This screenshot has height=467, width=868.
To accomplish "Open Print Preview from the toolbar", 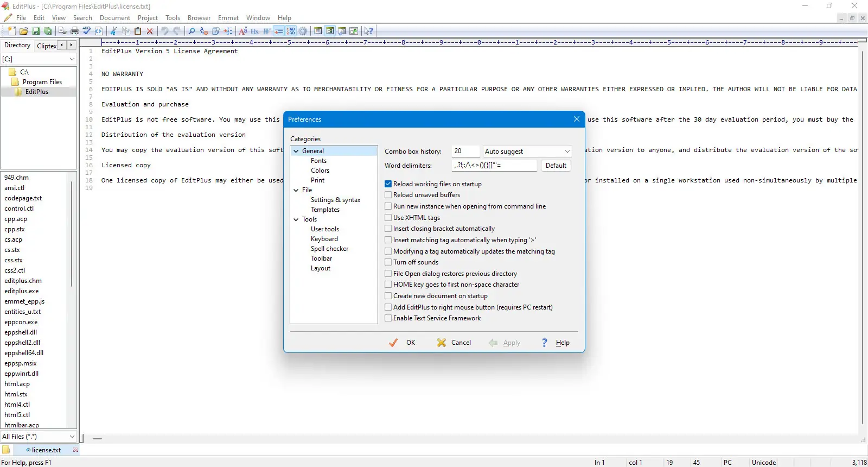I will coord(63,31).
